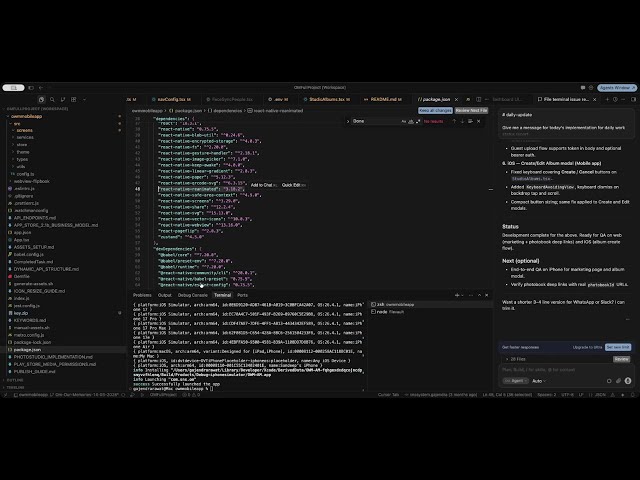Open package-lock.json in explorer
Screen dimensions: 640x480
tap(63, 342)
